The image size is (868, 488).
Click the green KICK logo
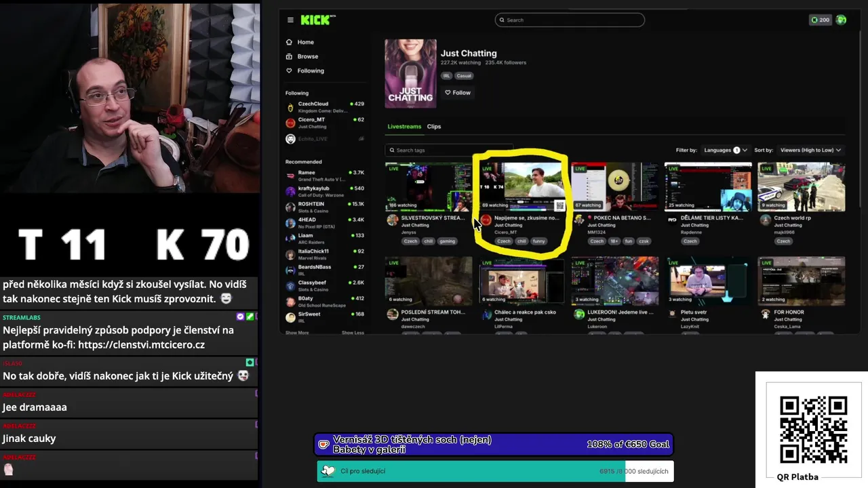coord(317,20)
